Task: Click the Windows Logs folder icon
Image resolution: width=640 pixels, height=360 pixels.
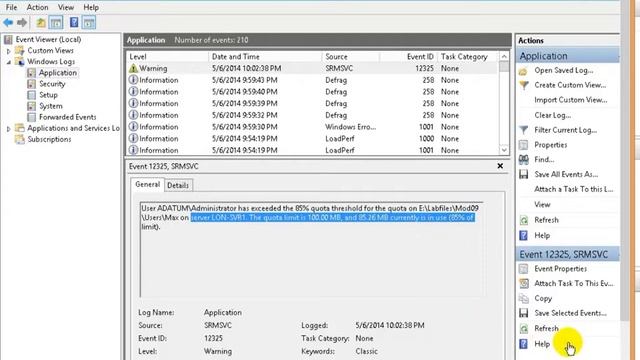Action: [x=19, y=61]
